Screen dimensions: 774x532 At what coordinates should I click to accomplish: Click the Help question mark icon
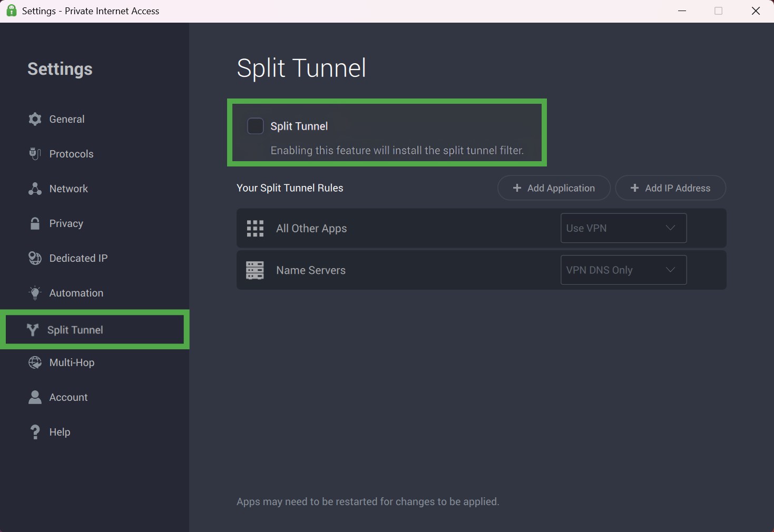pyautogui.click(x=35, y=432)
